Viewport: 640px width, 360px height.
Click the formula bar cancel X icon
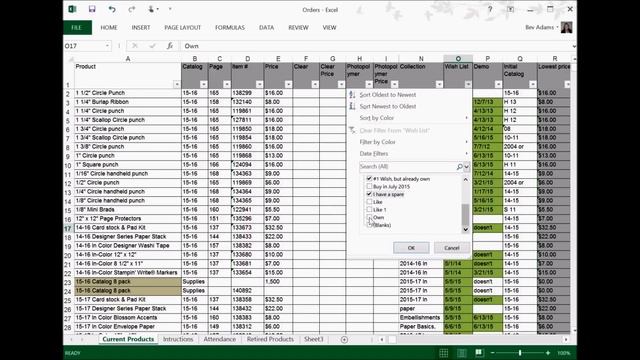click(135, 46)
